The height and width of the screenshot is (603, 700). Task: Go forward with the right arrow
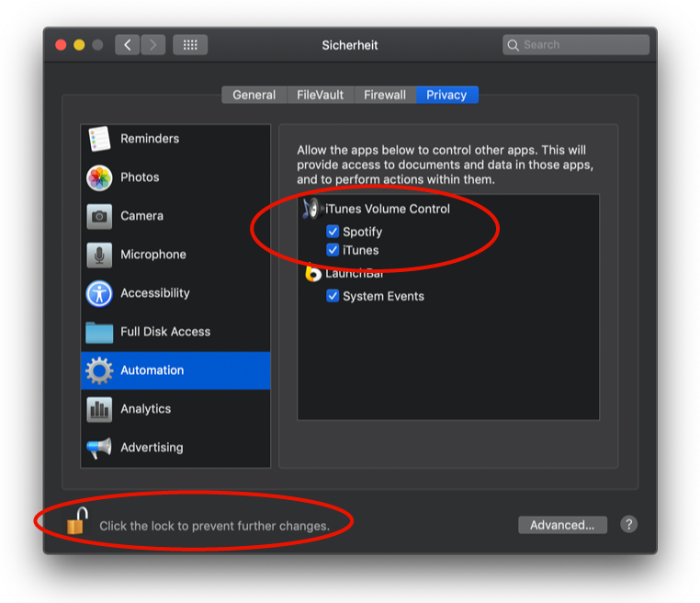pos(153,45)
